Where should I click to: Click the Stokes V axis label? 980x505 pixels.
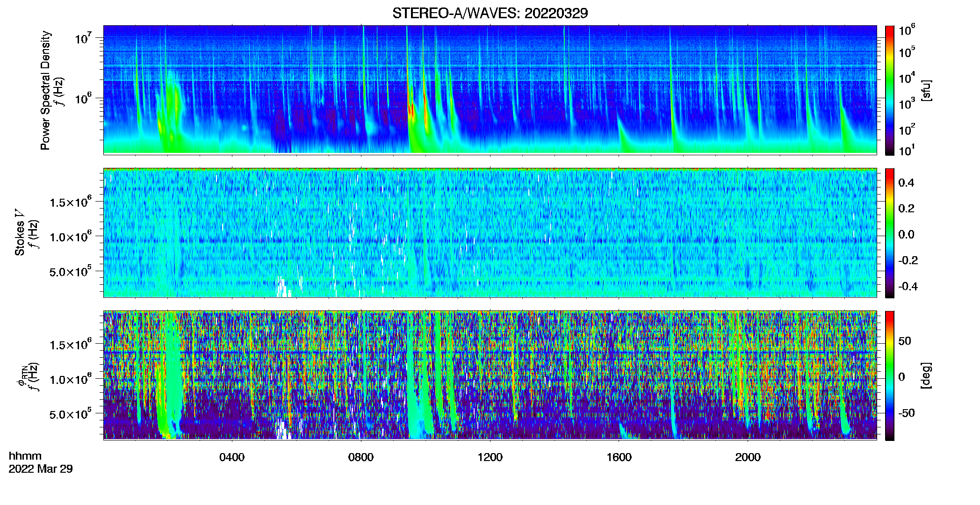20,232
